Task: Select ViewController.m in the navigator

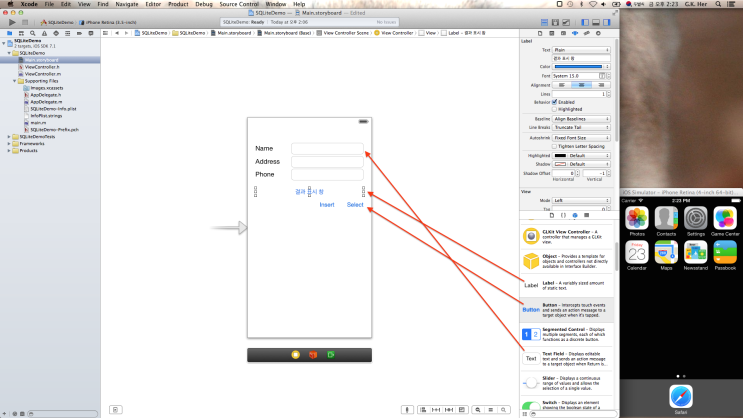Action: click(43, 74)
